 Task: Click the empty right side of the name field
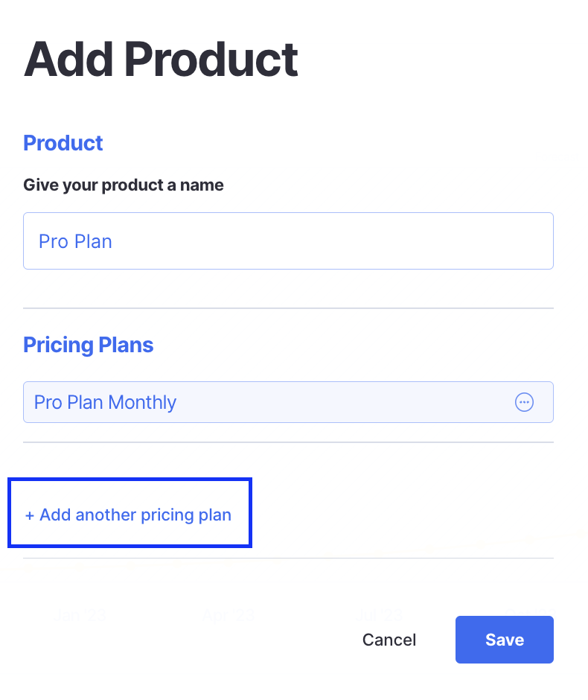(447, 241)
